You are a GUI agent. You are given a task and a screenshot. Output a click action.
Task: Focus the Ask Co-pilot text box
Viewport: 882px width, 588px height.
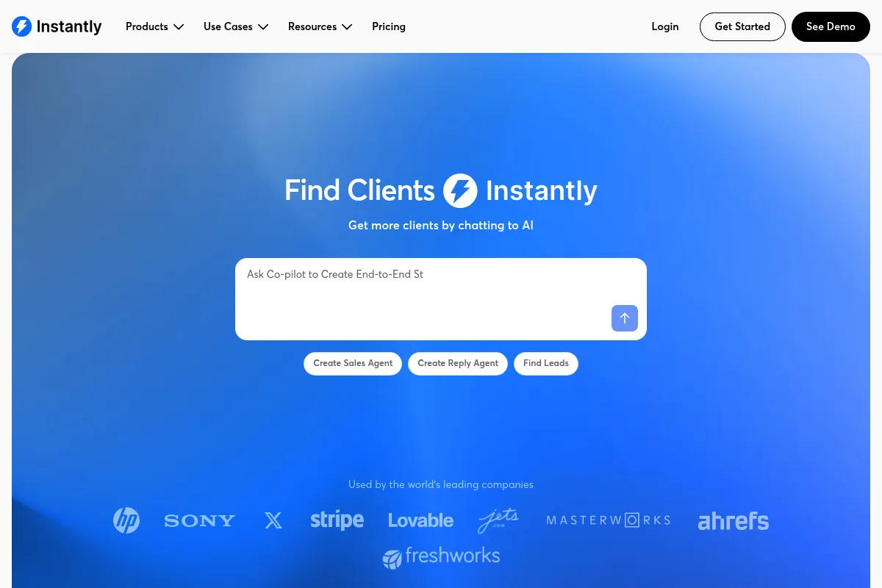pyautogui.click(x=441, y=299)
